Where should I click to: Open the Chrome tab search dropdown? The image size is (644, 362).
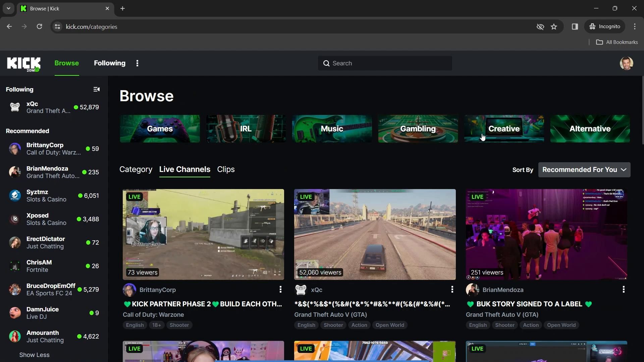pos(8,8)
